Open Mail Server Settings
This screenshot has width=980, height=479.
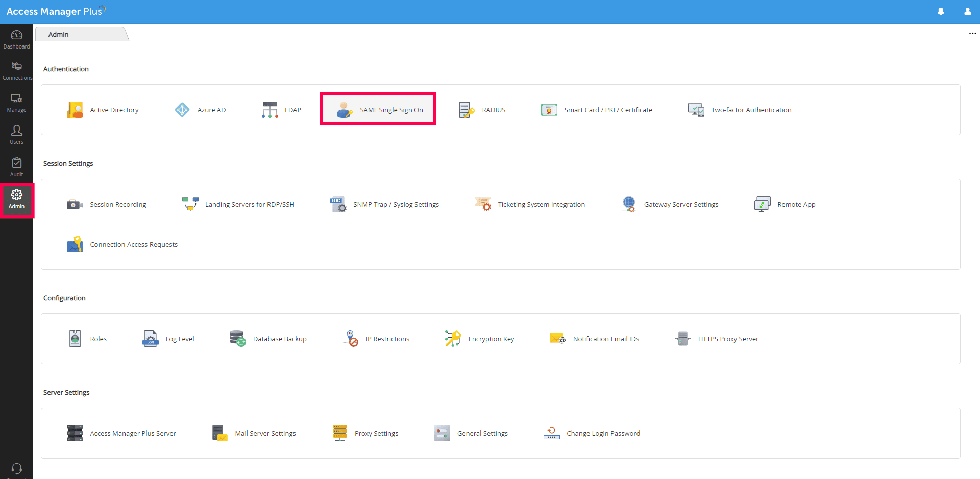[x=254, y=433]
